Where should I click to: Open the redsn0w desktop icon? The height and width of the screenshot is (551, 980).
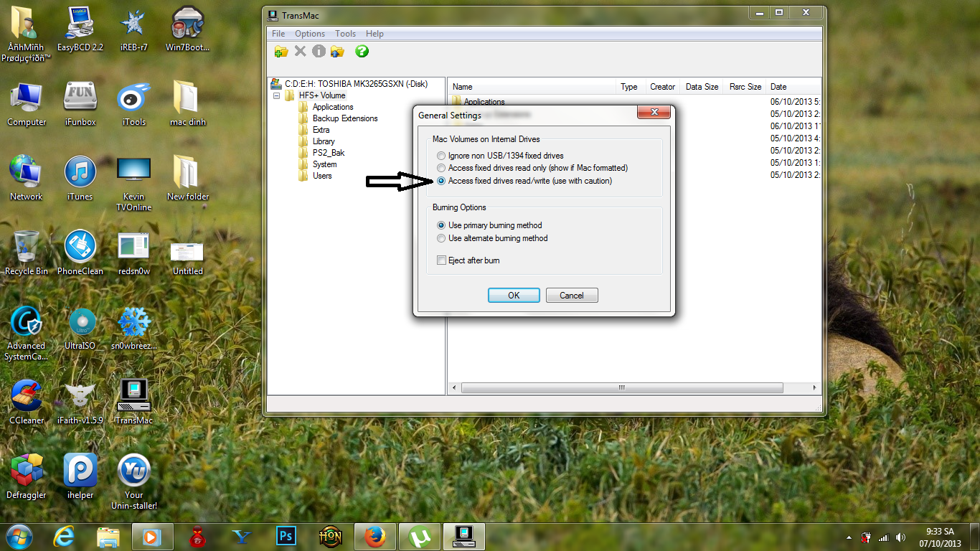pos(133,253)
